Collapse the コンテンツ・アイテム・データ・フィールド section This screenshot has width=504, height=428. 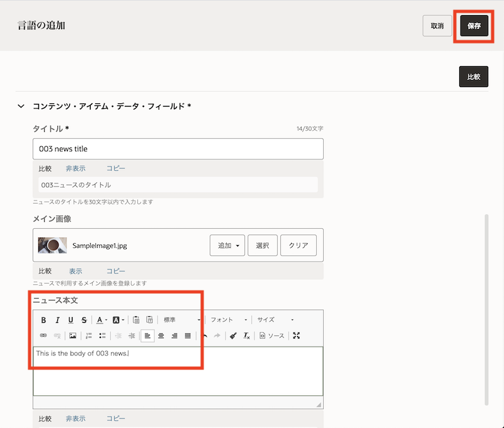pyautogui.click(x=21, y=107)
